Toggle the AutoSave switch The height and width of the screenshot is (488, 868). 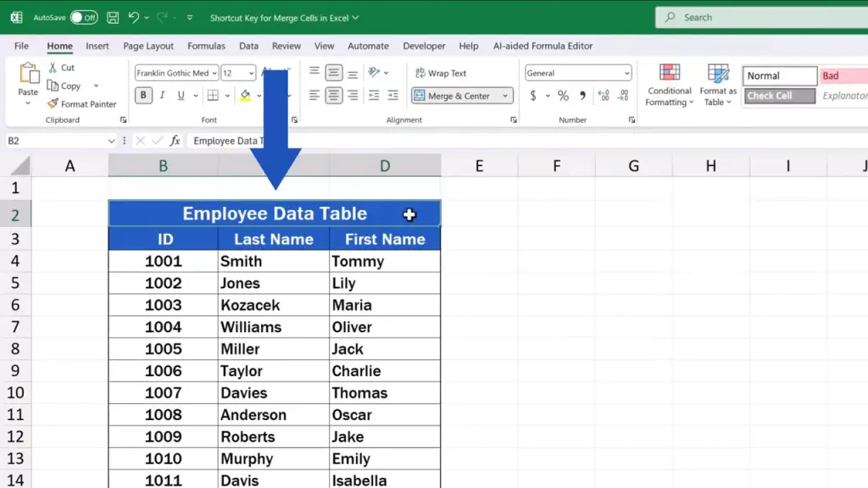(x=83, y=17)
